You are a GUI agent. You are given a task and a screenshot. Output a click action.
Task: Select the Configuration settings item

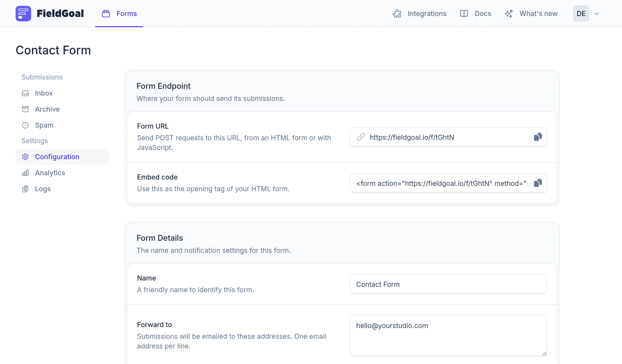62,157
